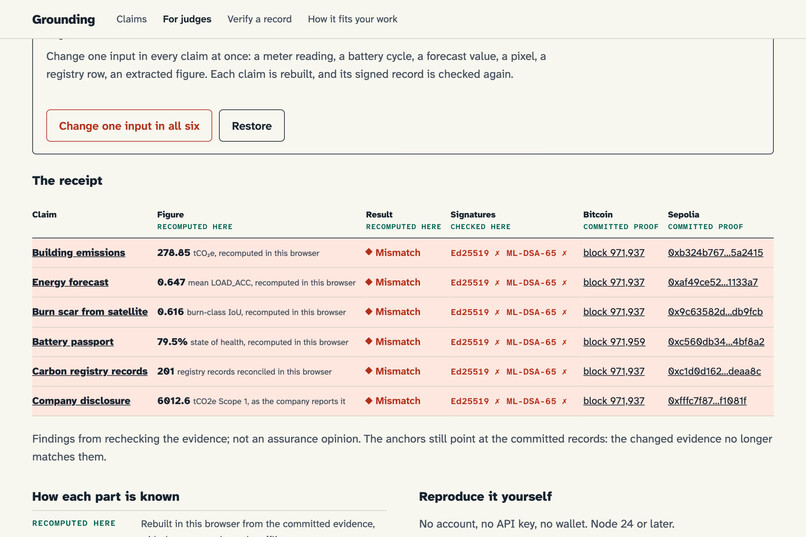The height and width of the screenshot is (537, 806).
Task: Open the Energy forecast claim link
Action: coord(70,282)
